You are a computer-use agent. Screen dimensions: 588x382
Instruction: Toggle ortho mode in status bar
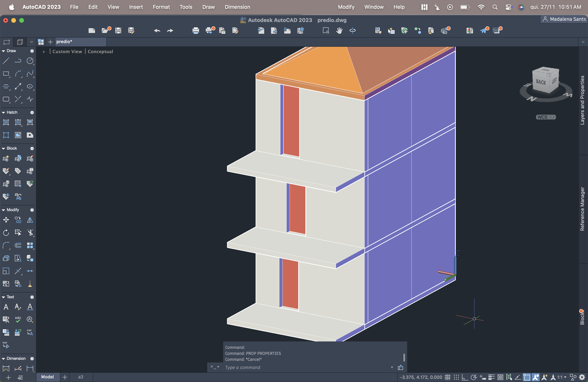(465, 377)
